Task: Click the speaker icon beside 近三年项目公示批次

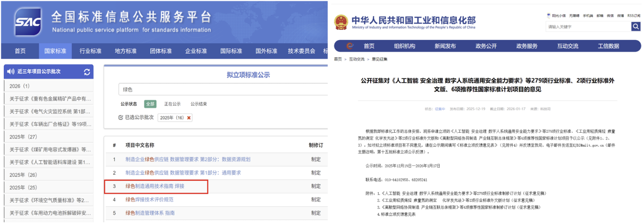Action: tap(11, 72)
